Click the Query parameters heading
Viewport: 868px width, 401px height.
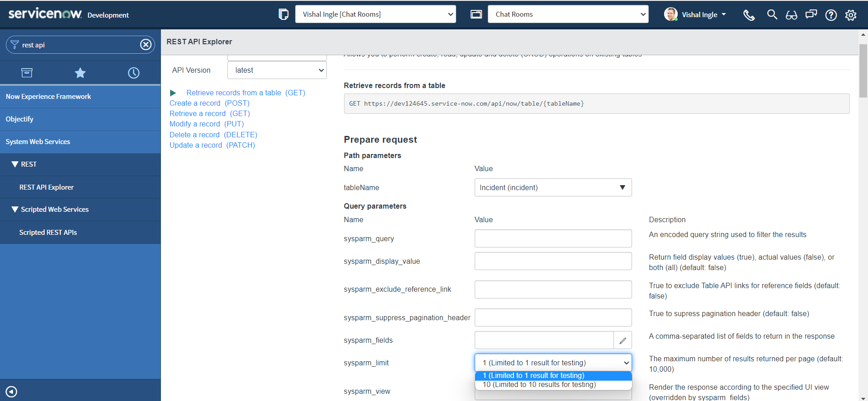[x=375, y=206]
